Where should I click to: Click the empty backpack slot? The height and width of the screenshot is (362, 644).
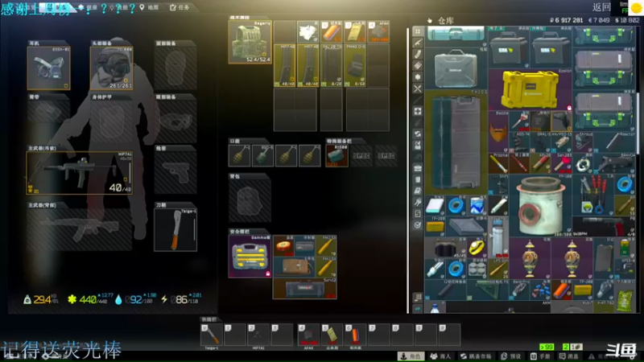point(250,200)
